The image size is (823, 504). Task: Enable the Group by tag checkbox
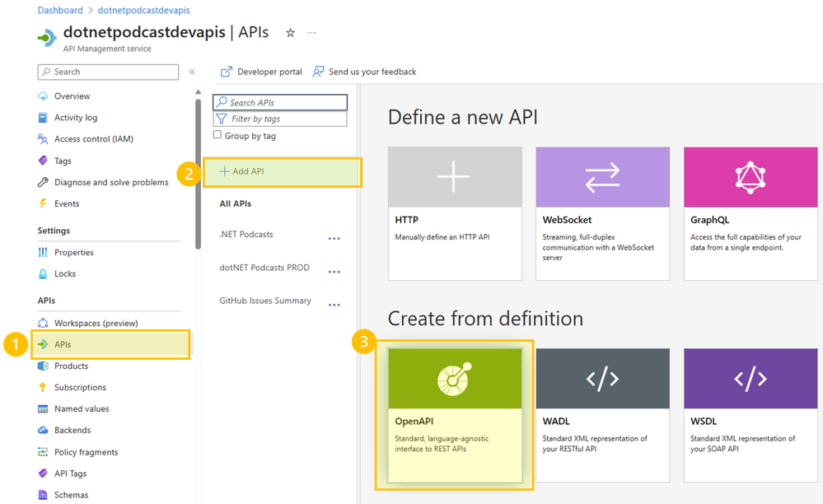pyautogui.click(x=217, y=135)
